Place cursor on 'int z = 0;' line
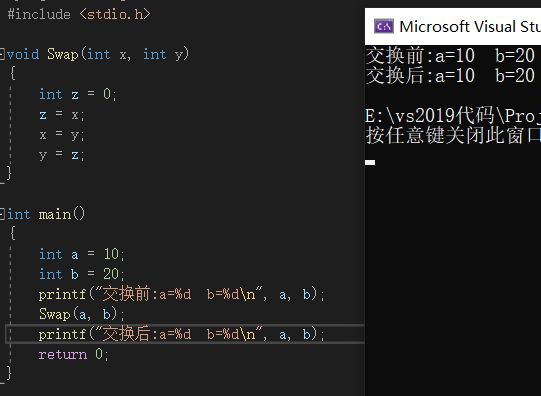Image resolution: width=541 pixels, height=396 pixels. (78, 94)
